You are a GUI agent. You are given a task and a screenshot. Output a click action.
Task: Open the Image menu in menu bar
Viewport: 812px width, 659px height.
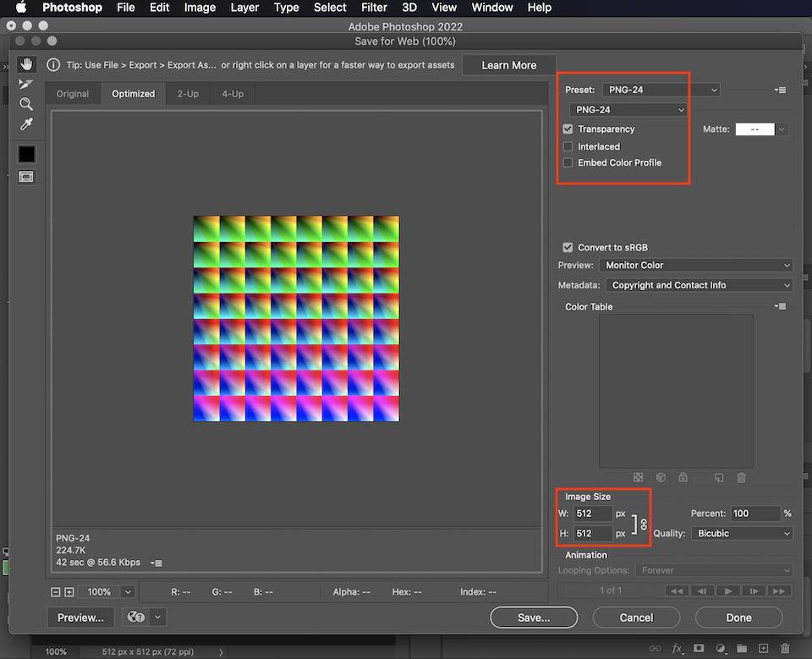click(200, 8)
